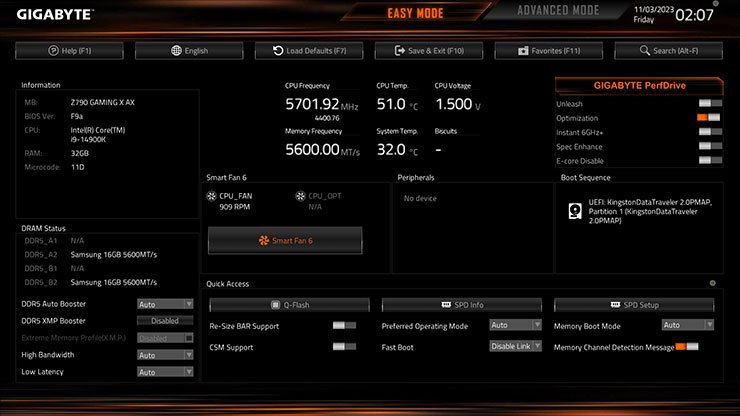Click the Quick Access settings dot
Image resolution: width=740 pixels, height=416 pixels.
click(x=713, y=284)
